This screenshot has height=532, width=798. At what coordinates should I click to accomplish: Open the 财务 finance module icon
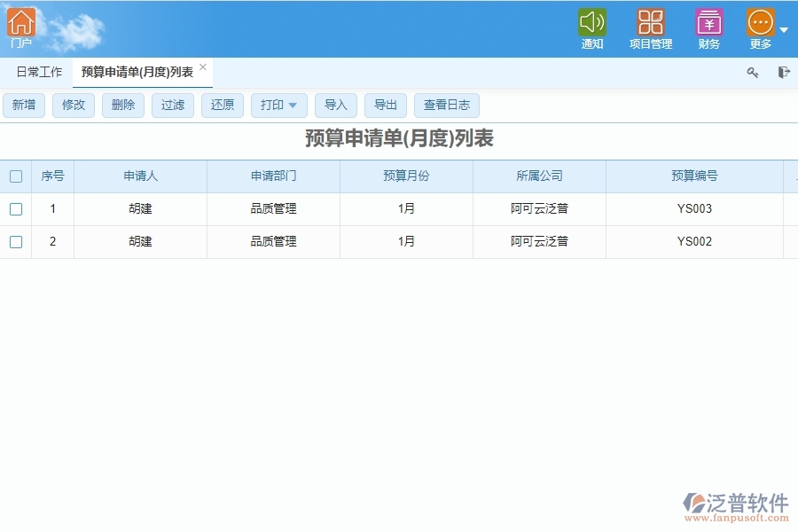[x=708, y=27]
